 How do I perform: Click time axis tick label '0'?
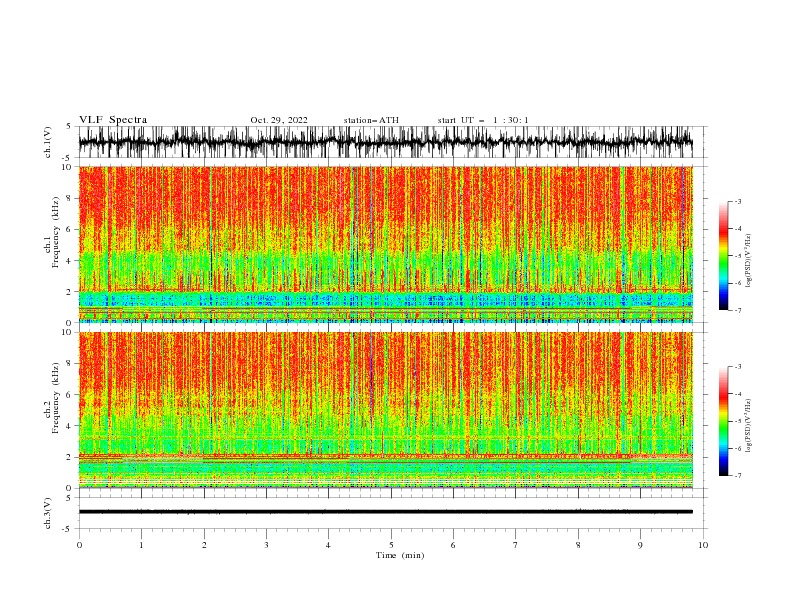(79, 545)
